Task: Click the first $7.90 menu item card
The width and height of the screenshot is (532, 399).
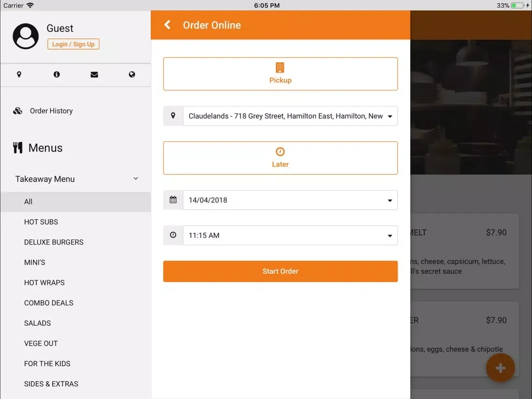Action: [x=465, y=251]
